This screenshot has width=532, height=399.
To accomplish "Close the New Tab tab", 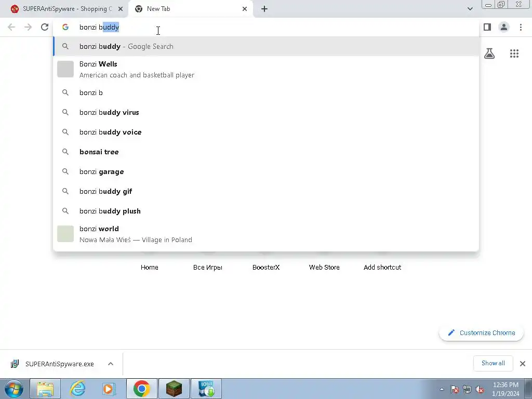I will [245, 9].
